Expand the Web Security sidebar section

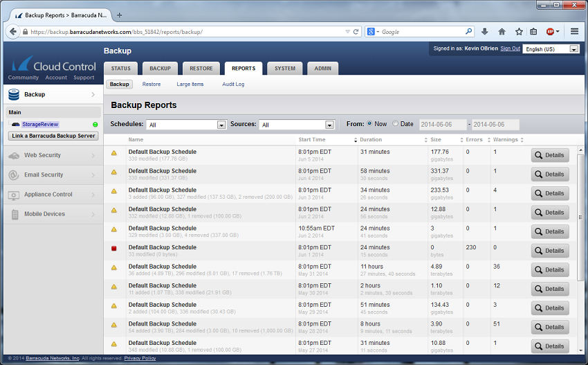[93, 155]
